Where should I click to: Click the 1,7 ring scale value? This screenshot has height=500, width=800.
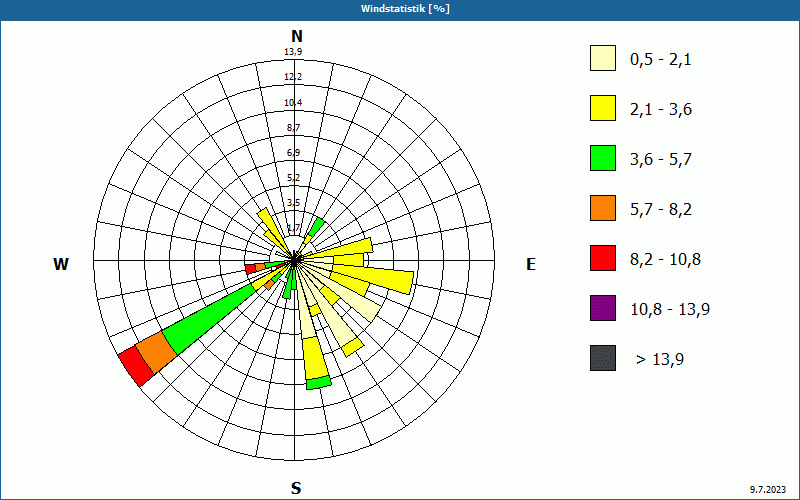click(293, 228)
